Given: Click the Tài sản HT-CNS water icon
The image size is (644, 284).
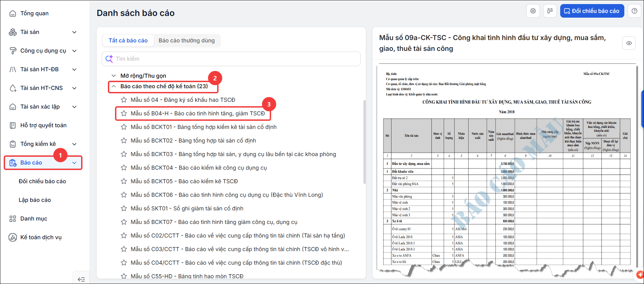Looking at the screenshot, I should click(13, 88).
